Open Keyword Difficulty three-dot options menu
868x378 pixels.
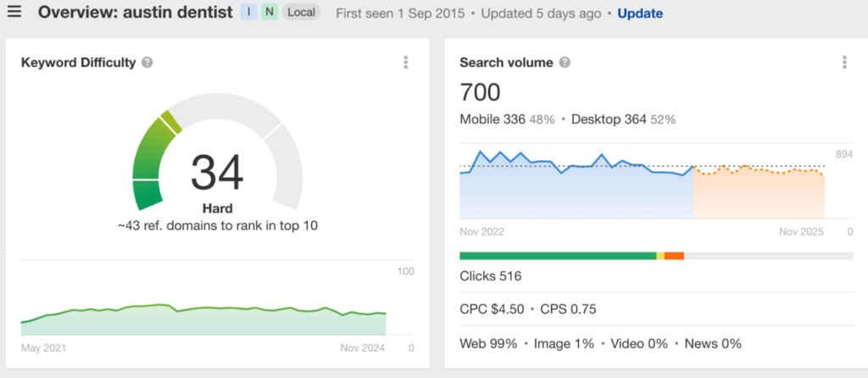tap(406, 63)
